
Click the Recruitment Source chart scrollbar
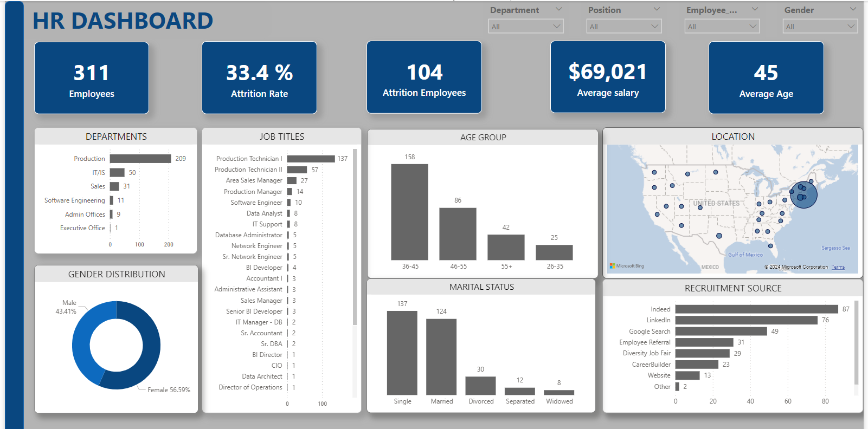point(857,342)
